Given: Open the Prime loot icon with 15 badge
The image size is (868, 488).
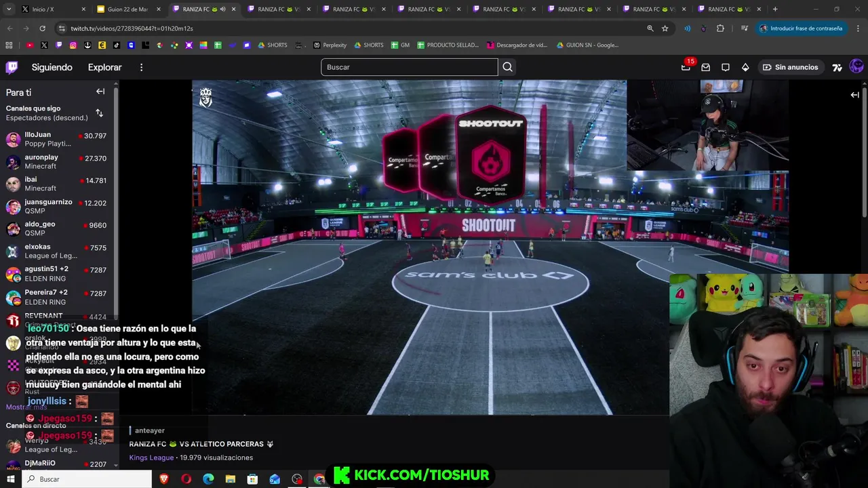Looking at the screenshot, I should pos(686,67).
